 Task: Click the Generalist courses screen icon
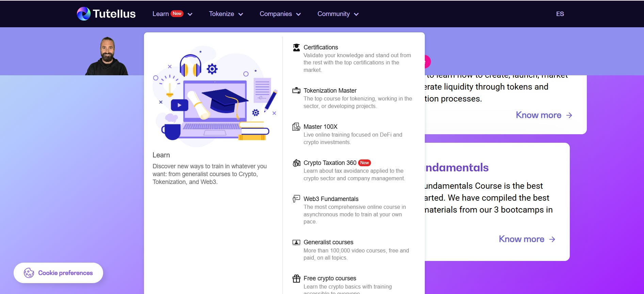click(296, 242)
